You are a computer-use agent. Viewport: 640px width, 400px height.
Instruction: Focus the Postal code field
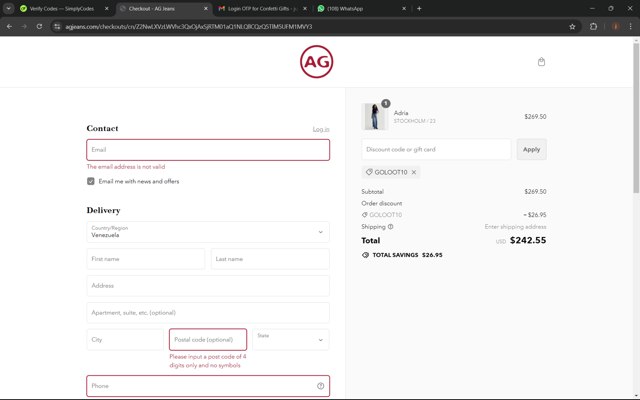pos(208,340)
